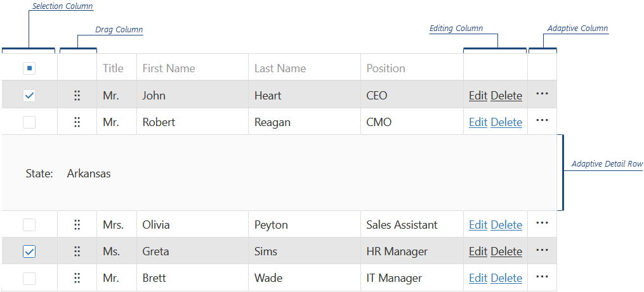The height and width of the screenshot is (292, 644).
Task: Click drag handle in John Heart's row
Action: [77, 96]
